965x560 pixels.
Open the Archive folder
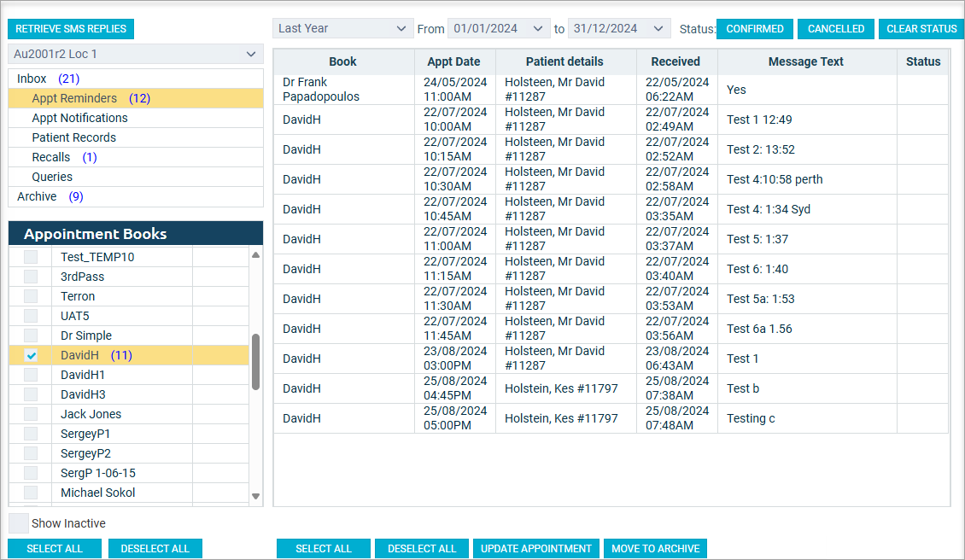(x=136, y=197)
